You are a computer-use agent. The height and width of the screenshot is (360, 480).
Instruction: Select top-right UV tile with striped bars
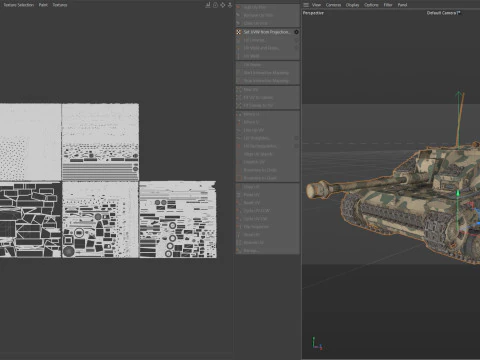[x=100, y=142]
